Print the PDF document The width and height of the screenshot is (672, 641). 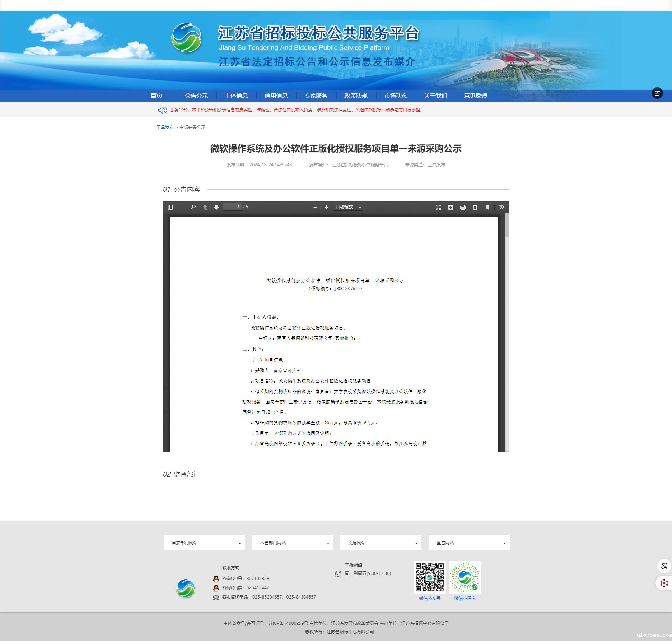click(x=463, y=207)
